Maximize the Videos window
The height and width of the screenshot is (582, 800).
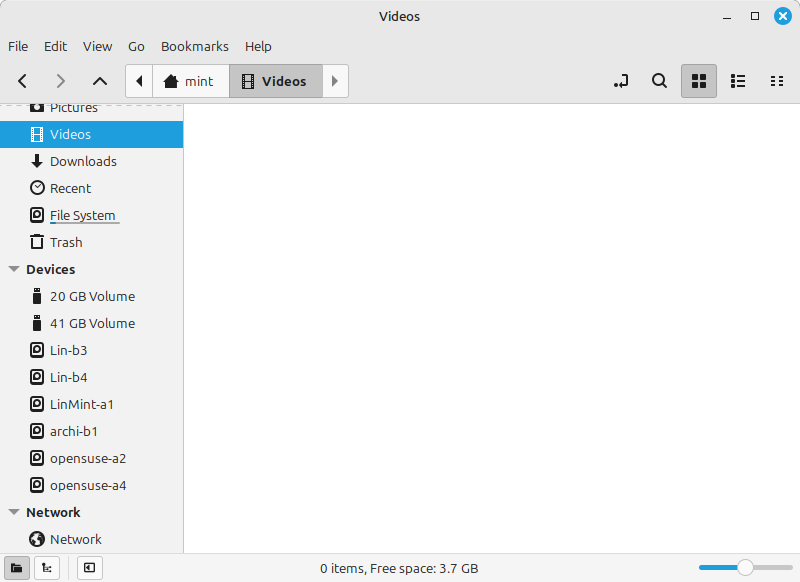tap(755, 16)
